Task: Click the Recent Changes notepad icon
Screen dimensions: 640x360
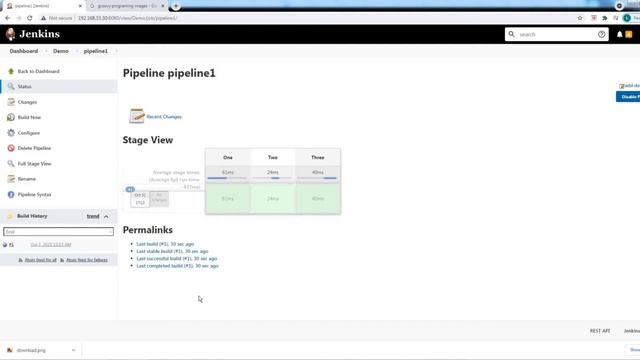Action: point(137,116)
